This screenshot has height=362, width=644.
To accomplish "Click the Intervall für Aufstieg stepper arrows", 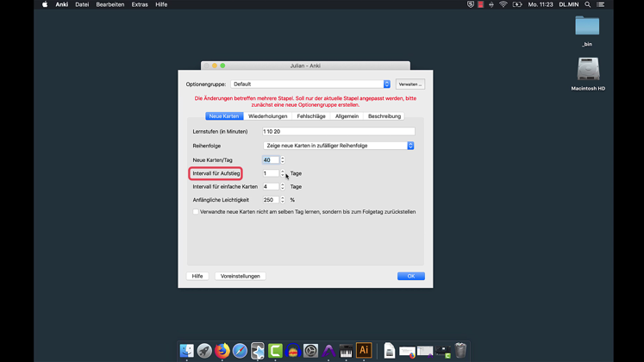I will click(283, 173).
